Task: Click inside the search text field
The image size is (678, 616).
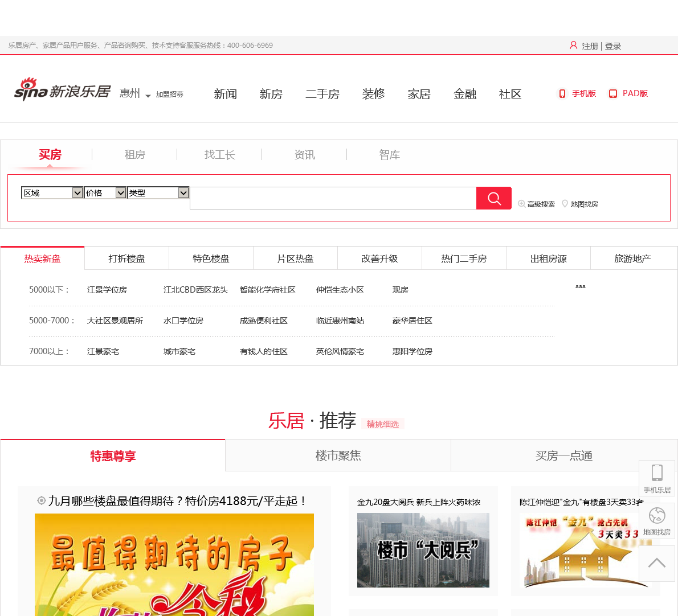Action: coord(333,198)
